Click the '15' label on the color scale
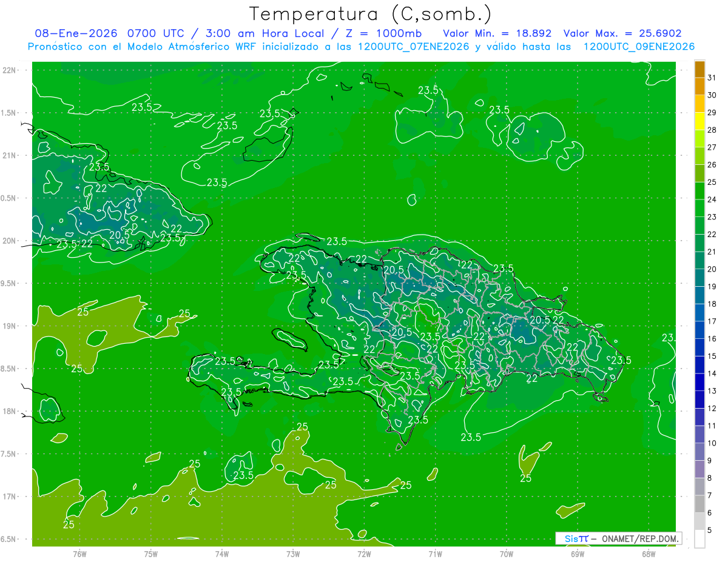 coord(712,356)
